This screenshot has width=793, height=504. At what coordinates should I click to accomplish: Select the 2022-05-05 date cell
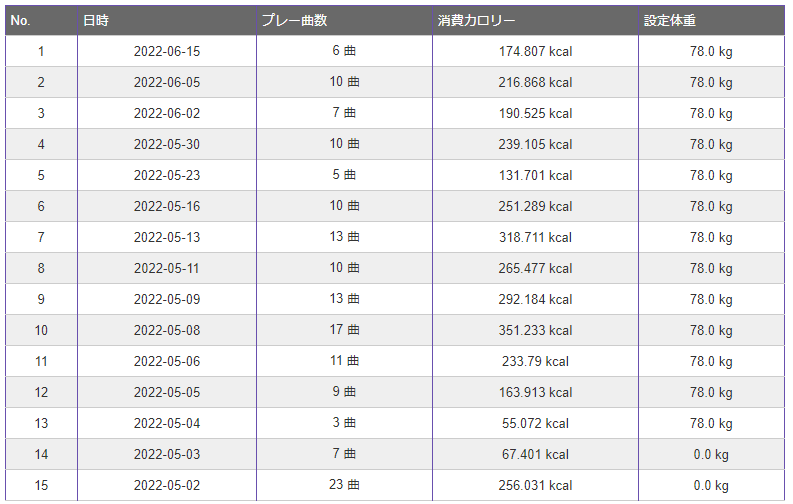click(167, 392)
